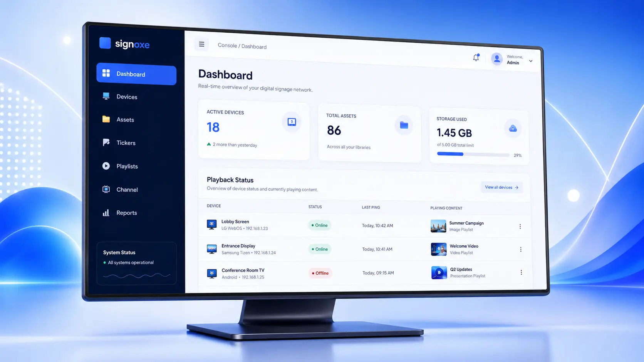Click Lobby Screen Online status badge

point(320,225)
